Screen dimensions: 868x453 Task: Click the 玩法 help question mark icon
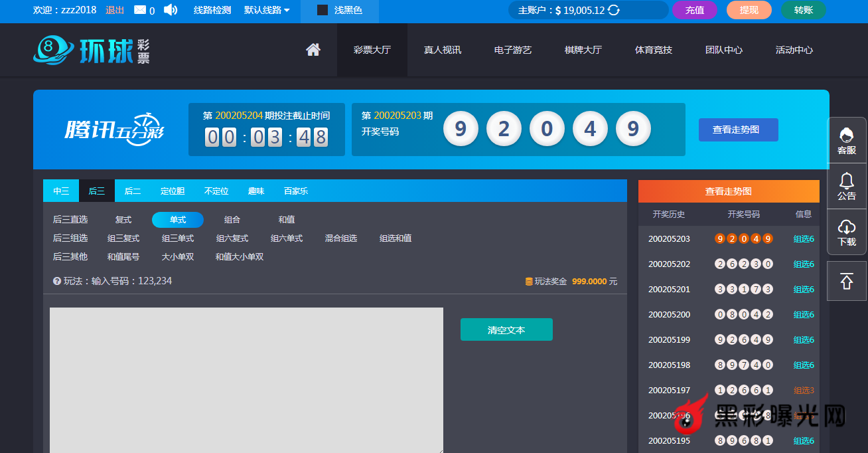click(x=57, y=282)
